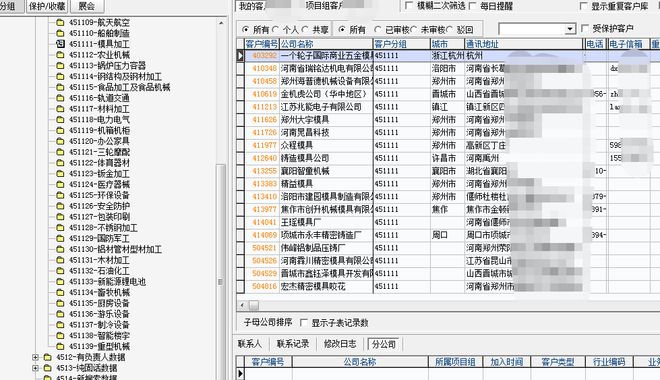Click customer grid horizontal scroll left arrow
660x380 pixels.
tap(242, 305)
